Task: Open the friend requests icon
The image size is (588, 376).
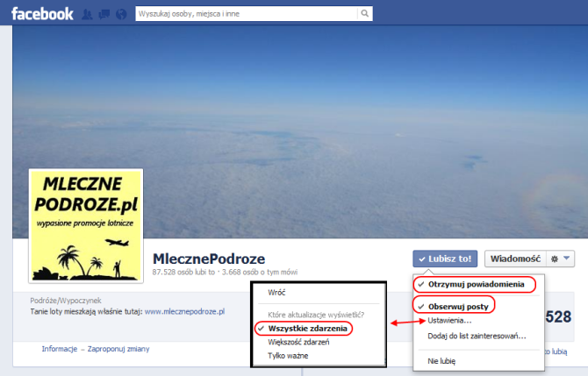Action: coord(87,14)
